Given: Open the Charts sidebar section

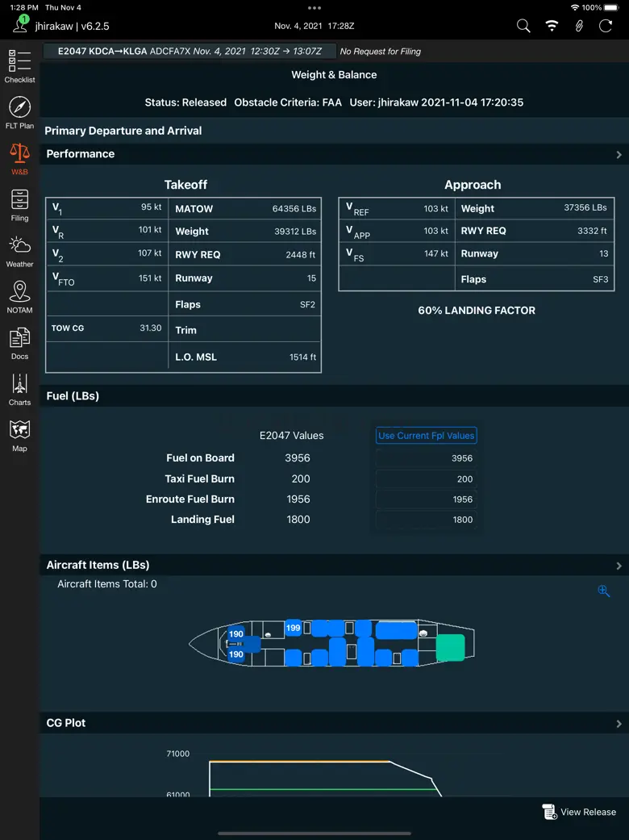Looking at the screenshot, I should pyautogui.click(x=19, y=390).
